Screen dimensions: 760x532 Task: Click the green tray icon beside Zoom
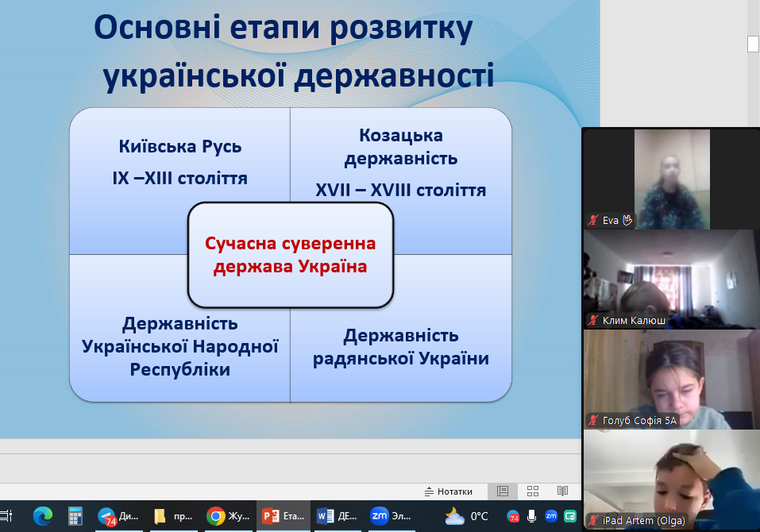(569, 516)
